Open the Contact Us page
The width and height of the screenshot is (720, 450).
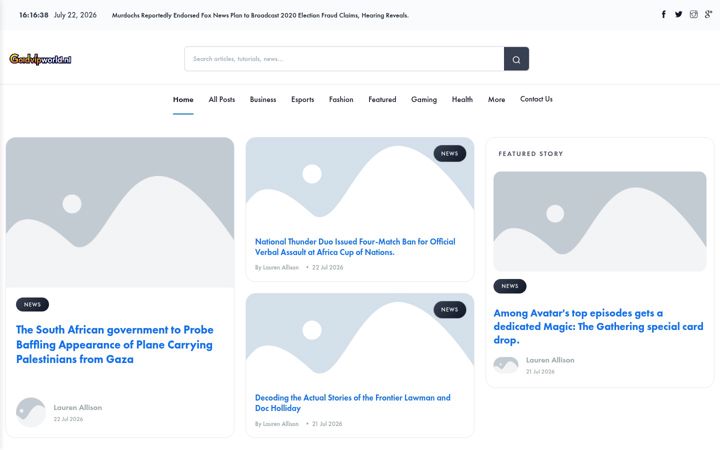pos(536,99)
